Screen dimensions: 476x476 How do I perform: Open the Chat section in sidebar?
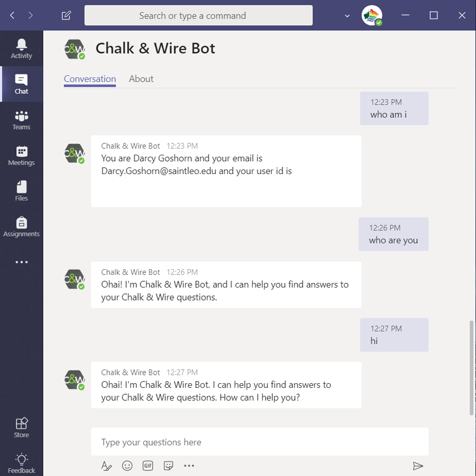click(x=21, y=84)
